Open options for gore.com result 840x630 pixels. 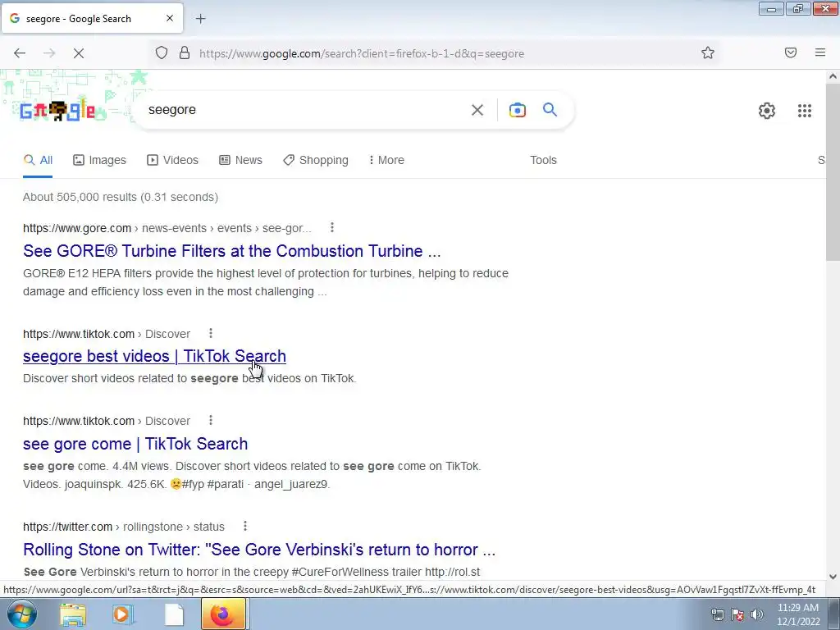332,228
